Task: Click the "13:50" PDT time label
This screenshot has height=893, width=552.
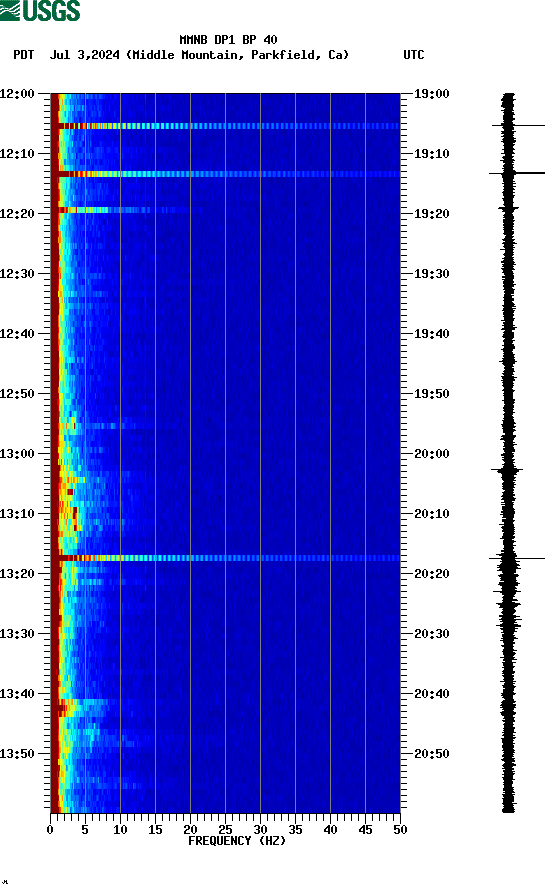Action: tap(17, 754)
